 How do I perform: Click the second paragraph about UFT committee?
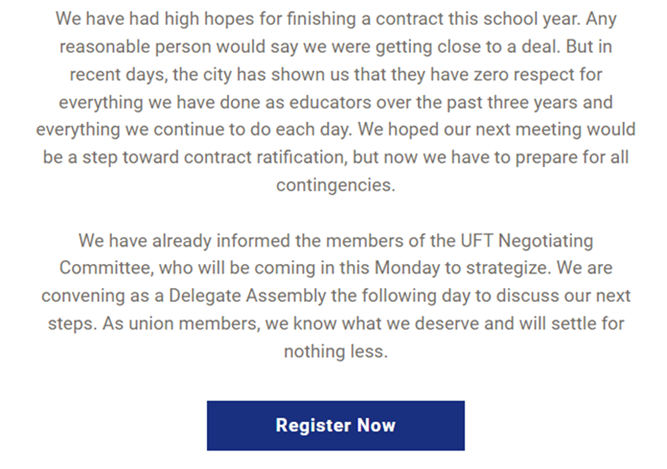pos(335,296)
